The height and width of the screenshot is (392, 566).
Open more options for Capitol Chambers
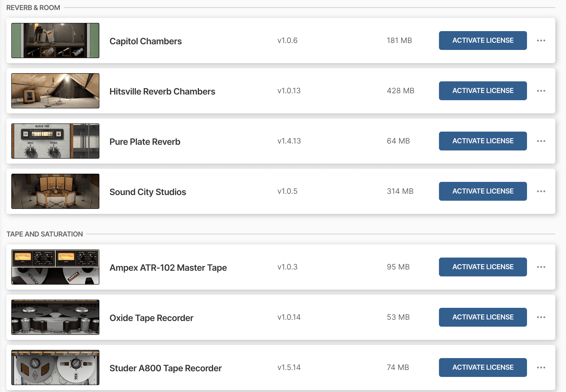541,41
